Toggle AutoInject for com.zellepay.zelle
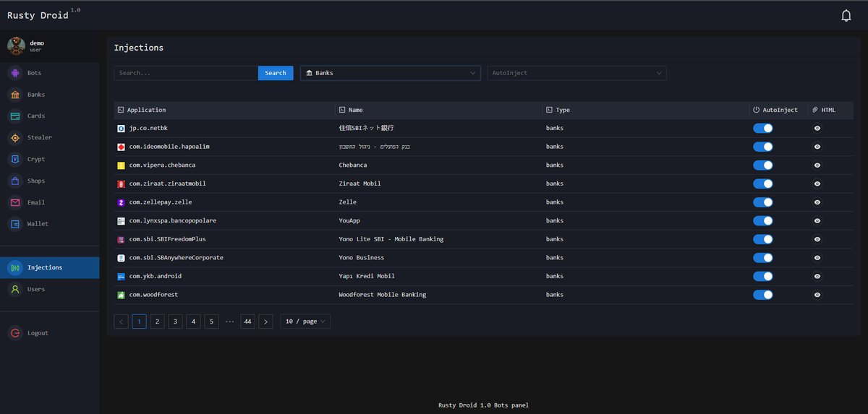 [x=763, y=202]
